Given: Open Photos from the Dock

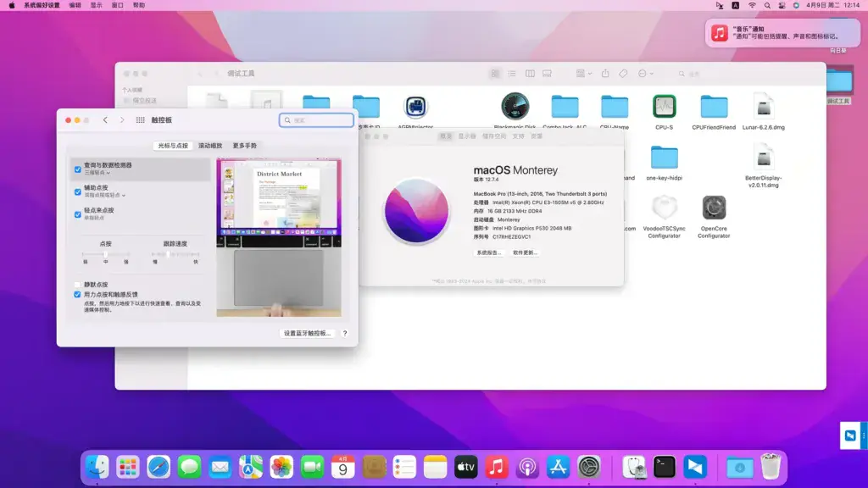Looking at the screenshot, I should click(281, 468).
